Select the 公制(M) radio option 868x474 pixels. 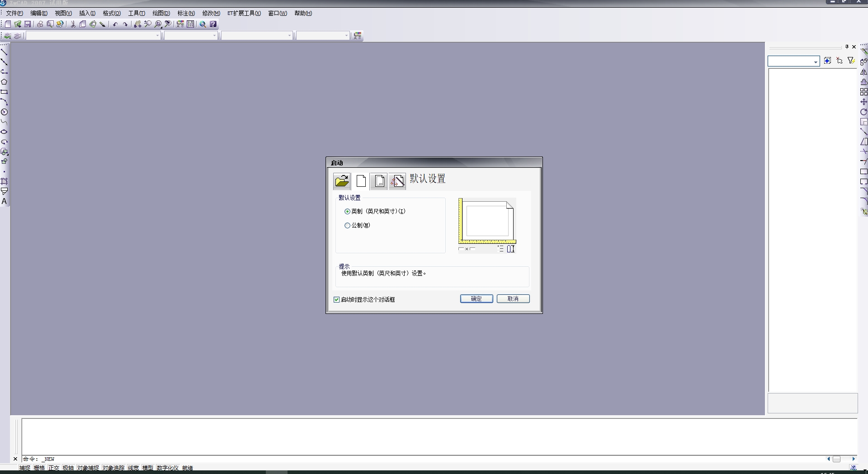coord(347,226)
